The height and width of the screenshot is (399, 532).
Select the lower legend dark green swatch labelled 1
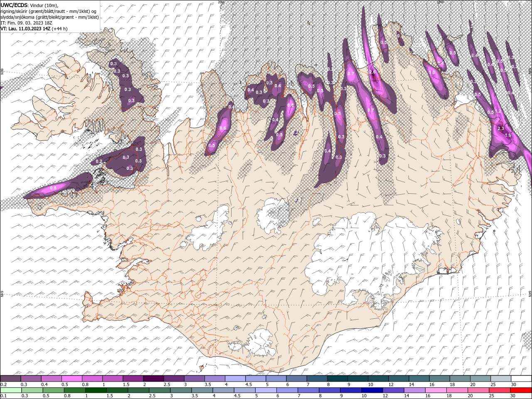96,390
